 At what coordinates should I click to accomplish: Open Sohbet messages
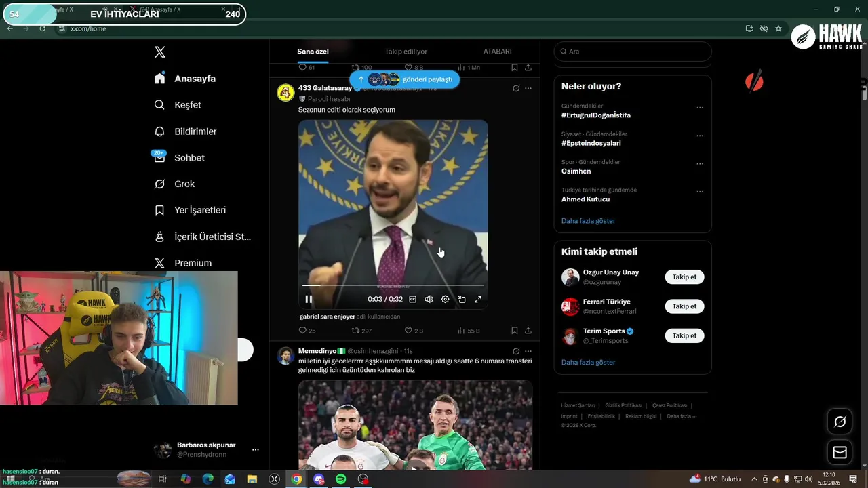click(x=179, y=157)
